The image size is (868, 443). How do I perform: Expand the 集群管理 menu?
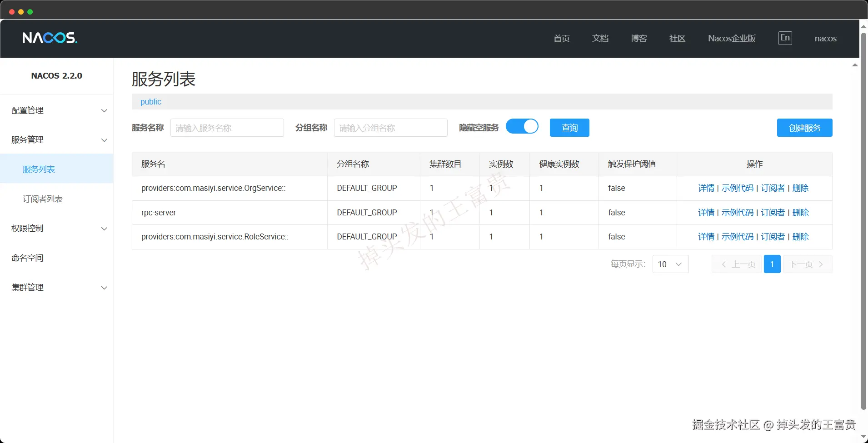click(x=57, y=288)
